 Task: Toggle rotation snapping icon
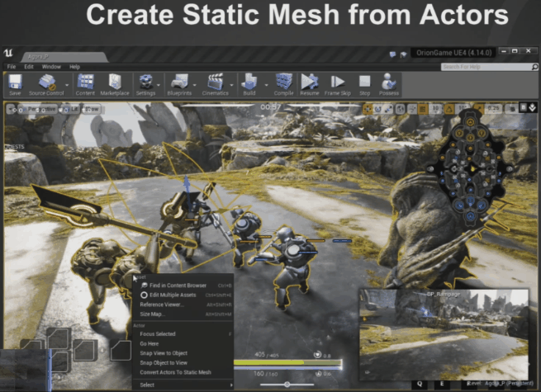click(449, 109)
